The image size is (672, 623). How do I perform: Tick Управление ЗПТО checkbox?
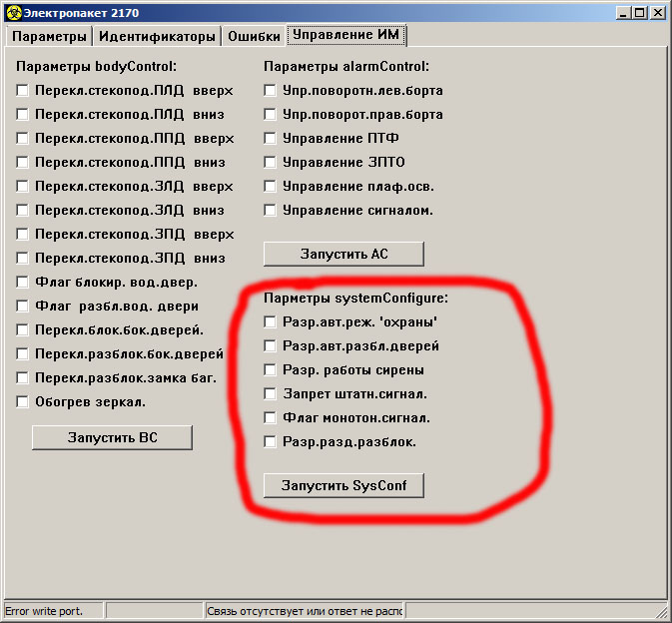click(270, 163)
